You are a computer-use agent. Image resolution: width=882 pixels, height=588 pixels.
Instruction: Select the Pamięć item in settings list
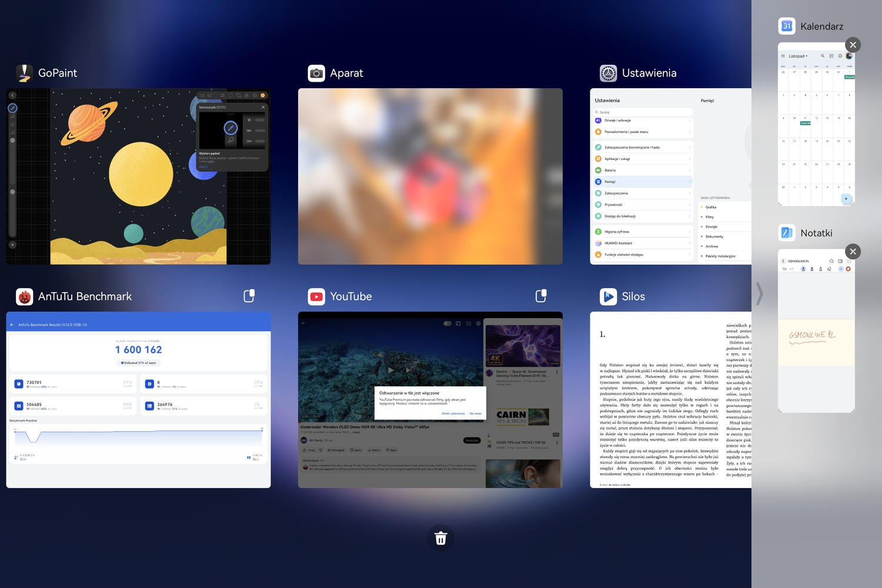click(x=643, y=182)
